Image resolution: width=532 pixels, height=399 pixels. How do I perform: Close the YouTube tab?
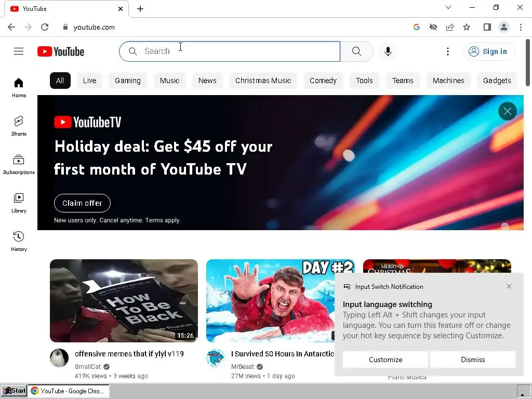[121, 9]
